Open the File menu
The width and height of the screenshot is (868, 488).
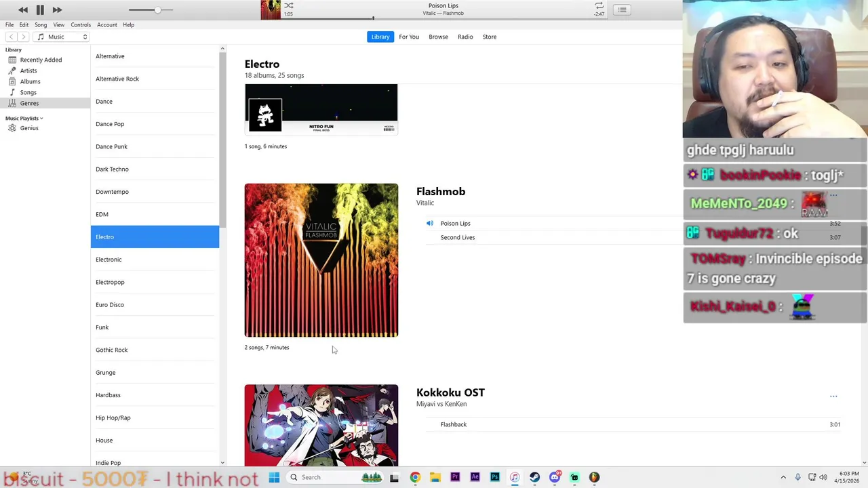tap(9, 24)
